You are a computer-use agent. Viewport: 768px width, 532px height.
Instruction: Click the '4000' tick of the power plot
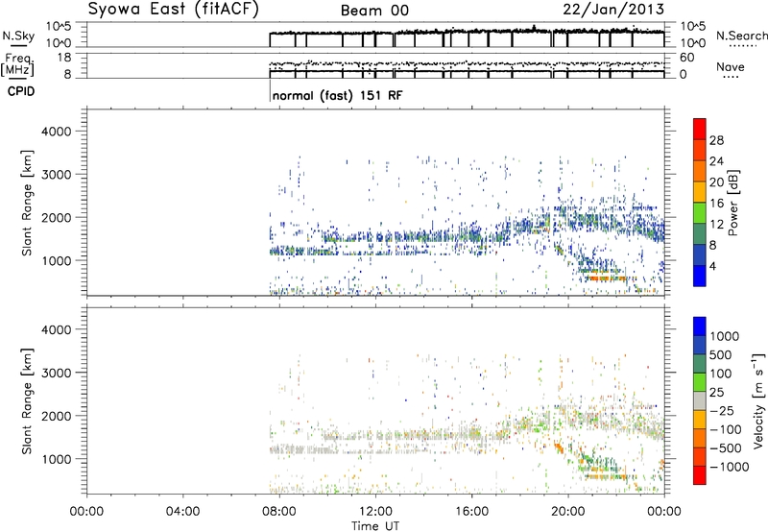pyautogui.click(x=56, y=132)
